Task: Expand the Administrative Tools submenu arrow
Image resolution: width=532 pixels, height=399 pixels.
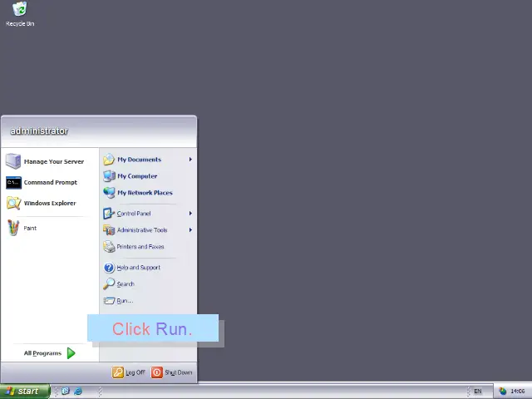Action: 190,230
